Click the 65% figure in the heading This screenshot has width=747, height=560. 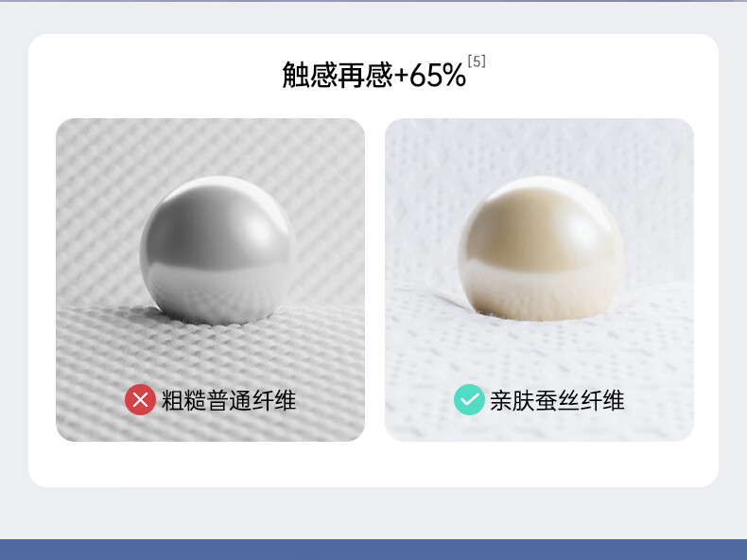coord(438,76)
